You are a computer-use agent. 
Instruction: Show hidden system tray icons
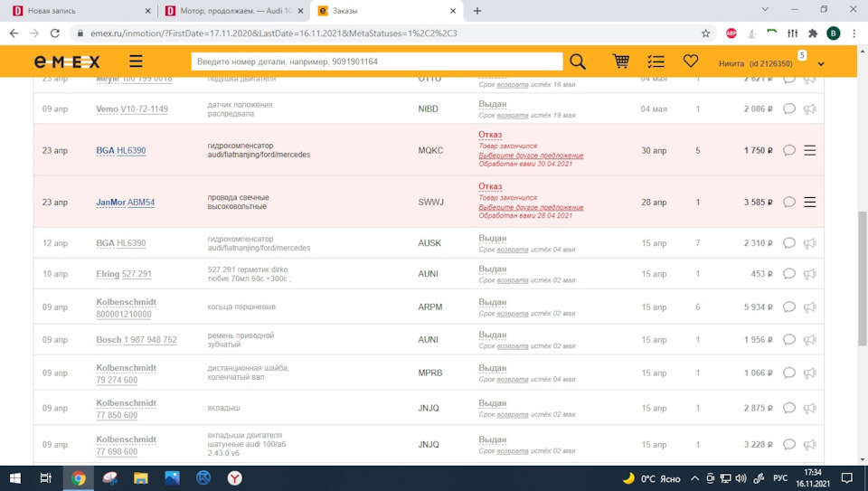point(694,478)
